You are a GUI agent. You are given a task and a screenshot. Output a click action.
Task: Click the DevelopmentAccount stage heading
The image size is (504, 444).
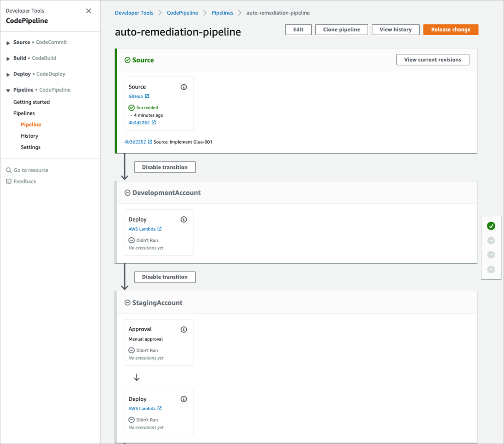[166, 193]
